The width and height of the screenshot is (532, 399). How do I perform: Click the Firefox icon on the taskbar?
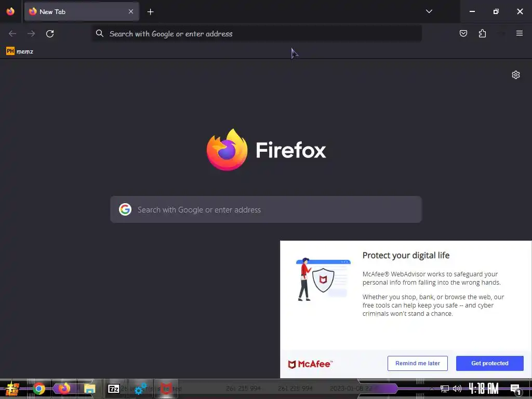[64, 388]
